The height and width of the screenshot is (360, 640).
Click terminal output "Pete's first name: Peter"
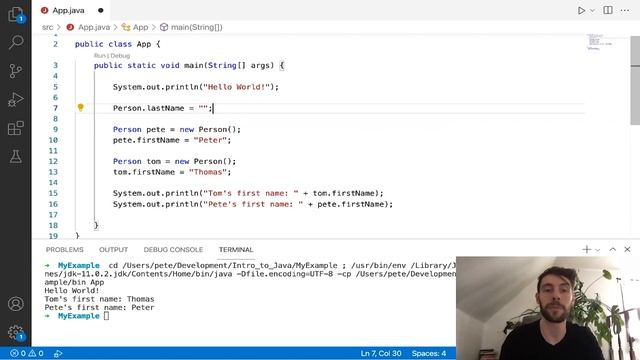point(99,307)
